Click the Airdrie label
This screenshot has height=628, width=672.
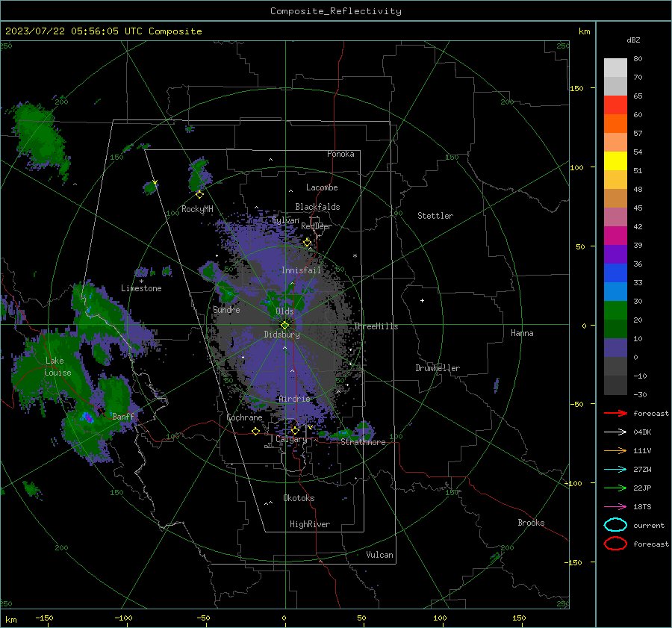coord(294,399)
